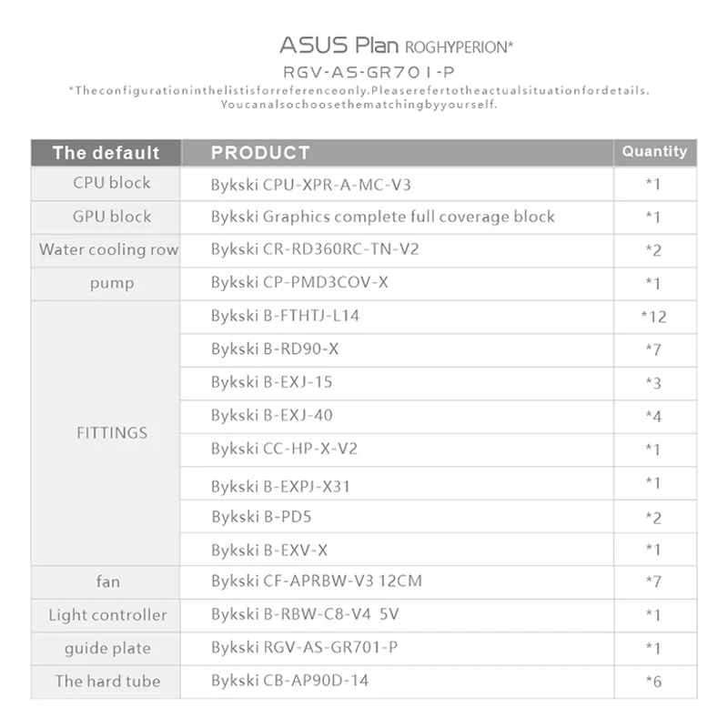This screenshot has height=728, width=728.
Task: Click Bykski Graphics complete full coverage block
Action: pos(383,217)
